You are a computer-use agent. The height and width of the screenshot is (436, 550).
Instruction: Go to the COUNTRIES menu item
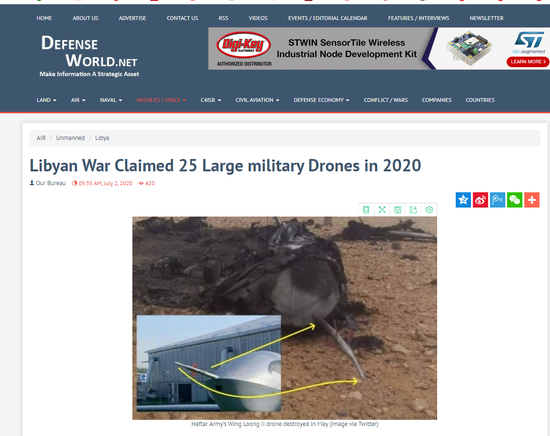pos(480,100)
